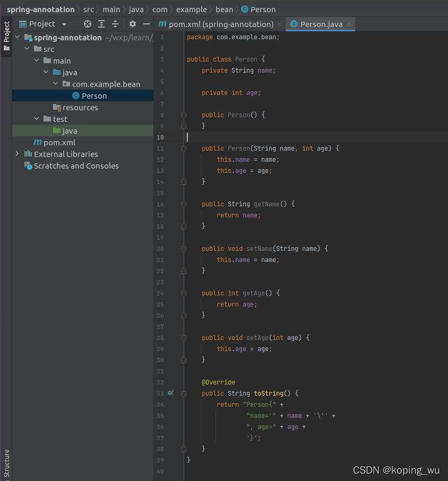Collapse the test folder chevron
The image size is (448, 481).
click(x=37, y=118)
